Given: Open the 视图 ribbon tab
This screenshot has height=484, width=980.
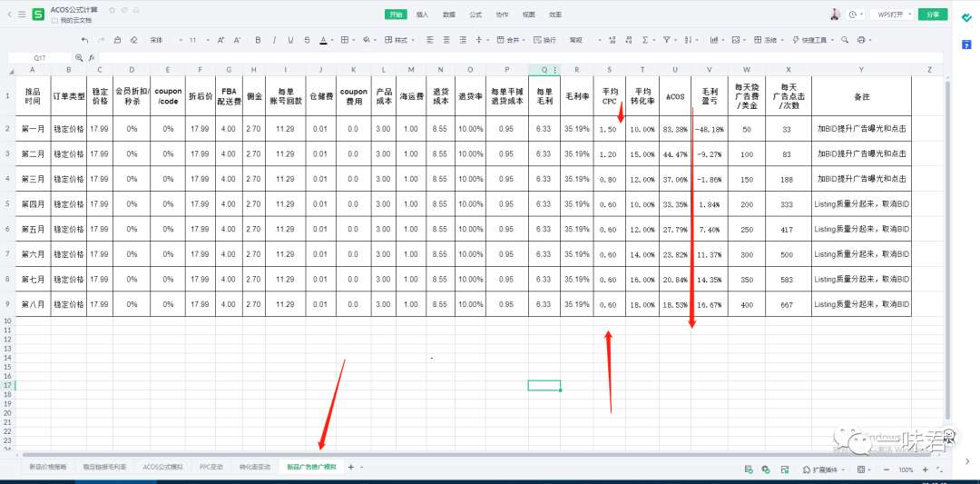Looking at the screenshot, I should coord(529,15).
